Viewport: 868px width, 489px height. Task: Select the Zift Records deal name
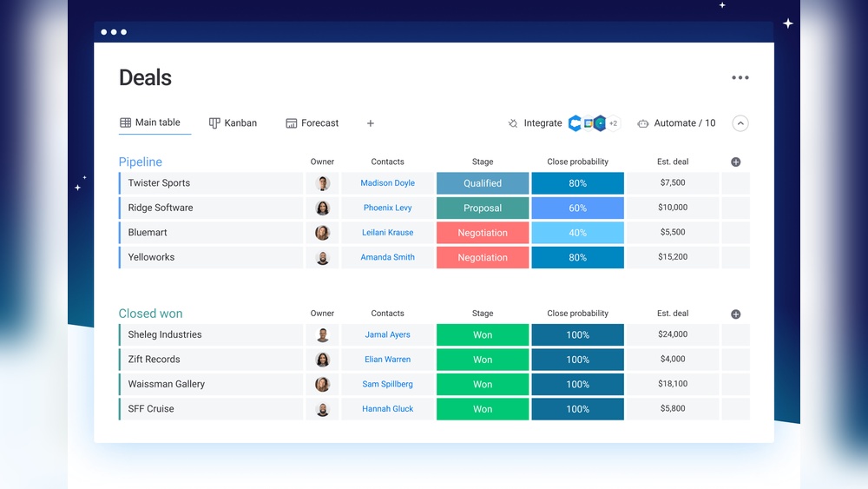154,360
